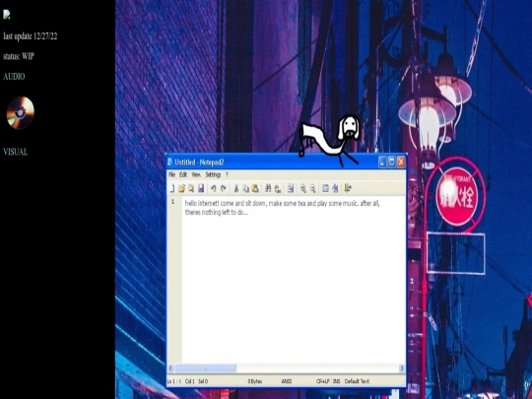Click the spinning CD image
Viewport: 532px width, 399px height.
point(21,112)
